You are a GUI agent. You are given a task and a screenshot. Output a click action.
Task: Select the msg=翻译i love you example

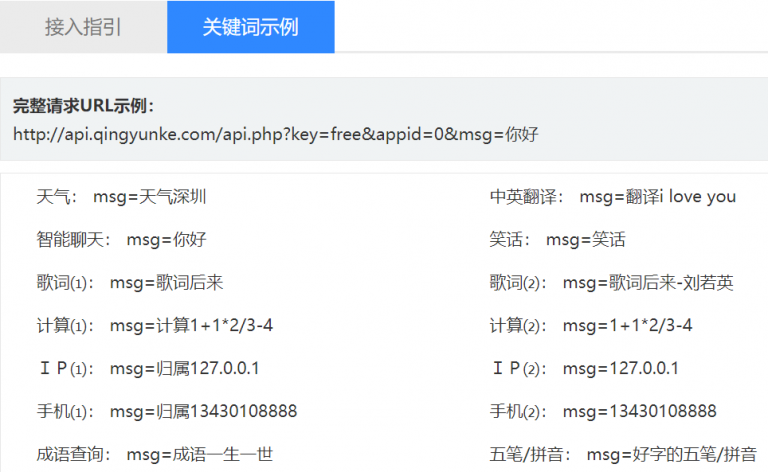click(x=657, y=197)
